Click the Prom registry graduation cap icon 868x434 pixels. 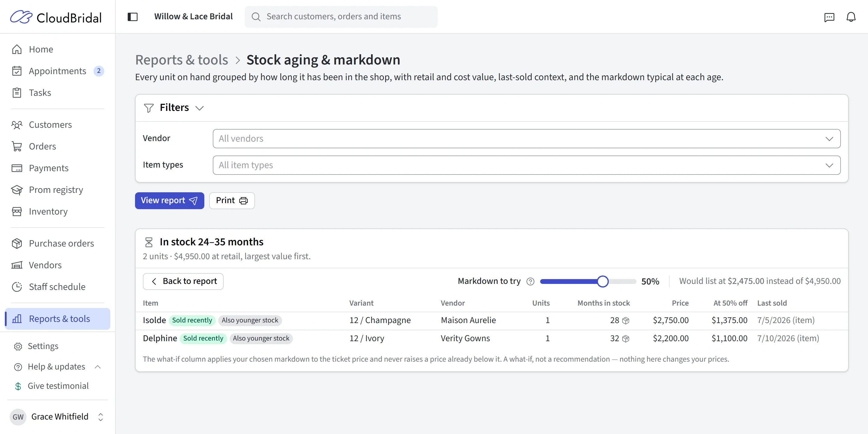pyautogui.click(x=17, y=190)
